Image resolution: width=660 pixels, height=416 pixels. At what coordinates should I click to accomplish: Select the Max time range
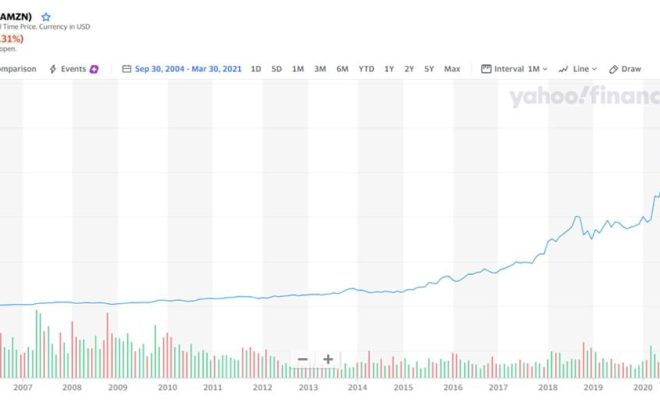pos(452,69)
